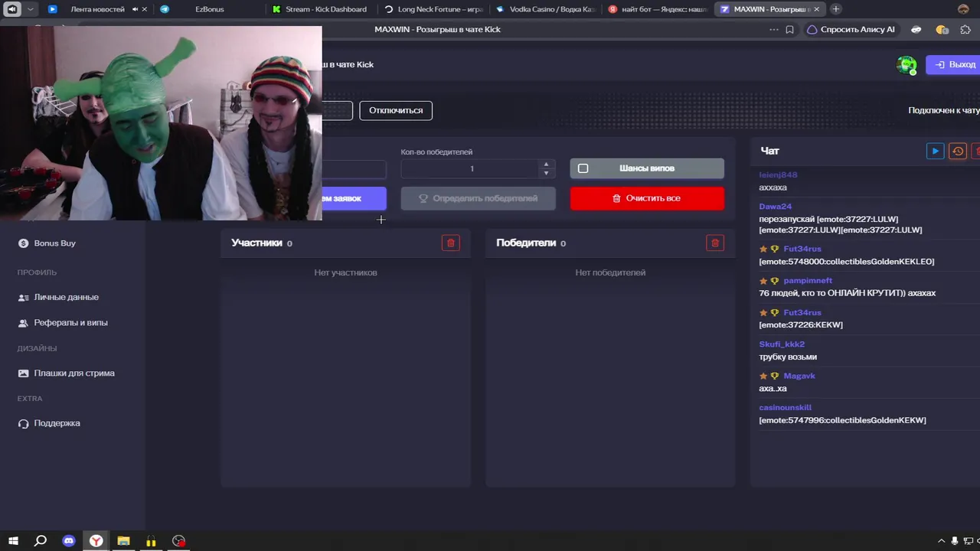This screenshot has height=551, width=980.
Task: Click the Определить победителей button
Action: tap(478, 198)
